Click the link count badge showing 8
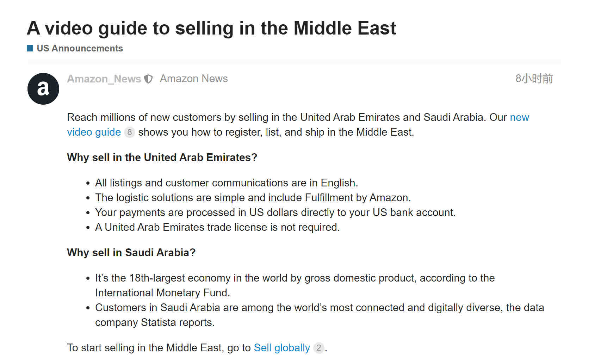 tap(130, 132)
